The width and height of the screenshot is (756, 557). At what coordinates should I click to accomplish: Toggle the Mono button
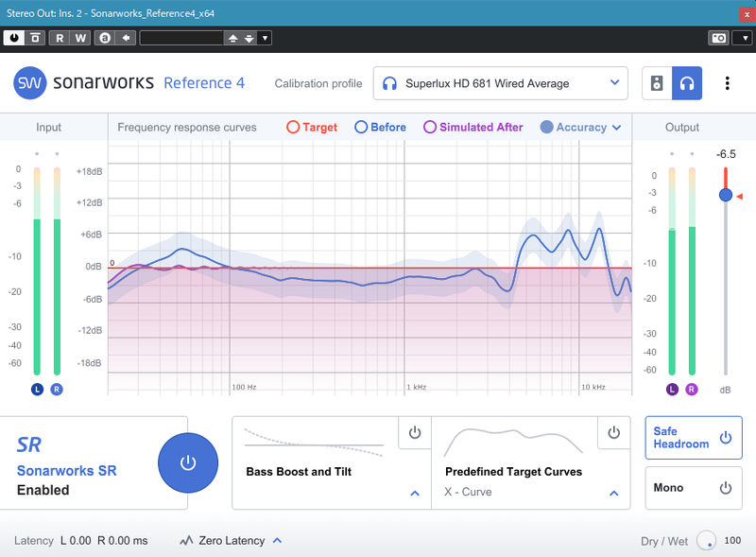tap(694, 488)
